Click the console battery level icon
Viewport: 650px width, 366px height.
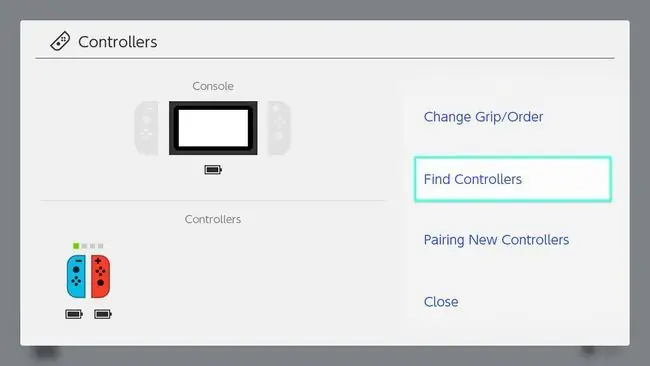click(x=213, y=170)
